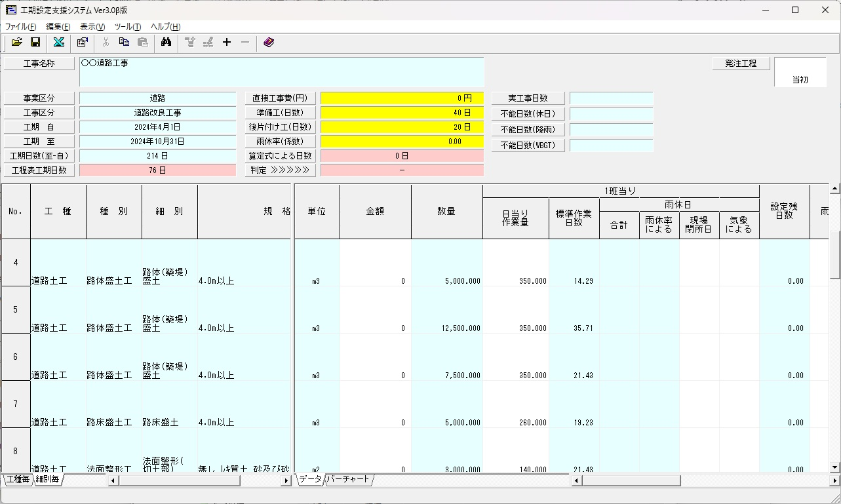Open the ファイル(F) menu
This screenshot has height=504, width=841.
coord(21,27)
